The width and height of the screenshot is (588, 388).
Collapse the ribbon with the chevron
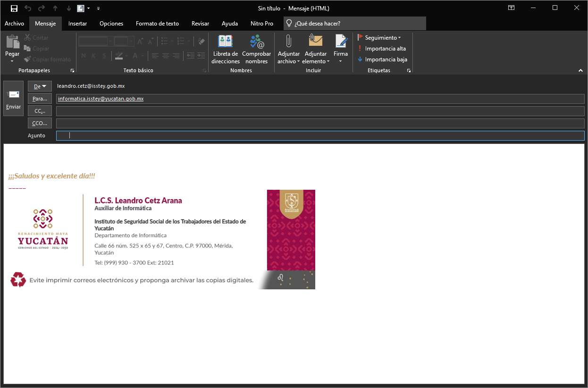pyautogui.click(x=580, y=70)
